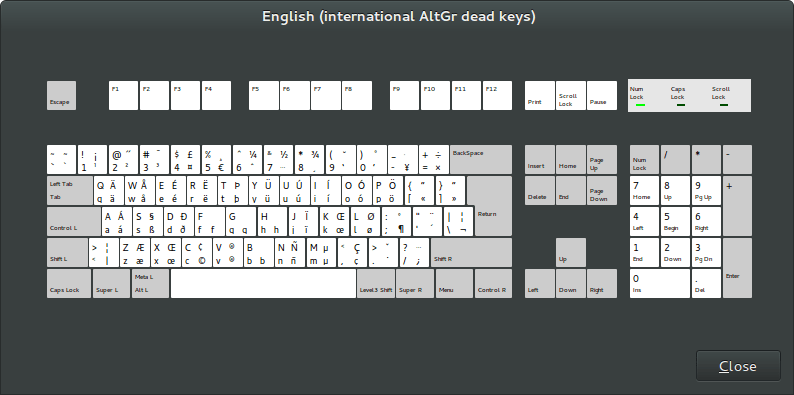Image resolution: width=794 pixels, height=395 pixels.
Task: Click the Super L key
Action: coord(111,283)
